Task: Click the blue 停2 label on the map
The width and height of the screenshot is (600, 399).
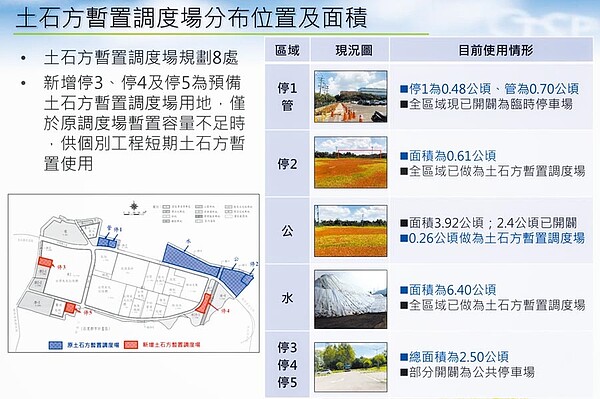Action: [254, 264]
